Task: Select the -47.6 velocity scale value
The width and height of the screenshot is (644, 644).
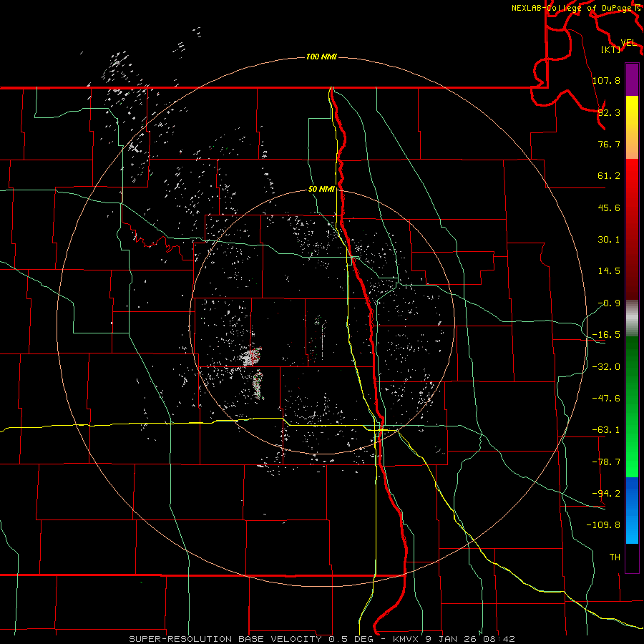Action: point(606,399)
